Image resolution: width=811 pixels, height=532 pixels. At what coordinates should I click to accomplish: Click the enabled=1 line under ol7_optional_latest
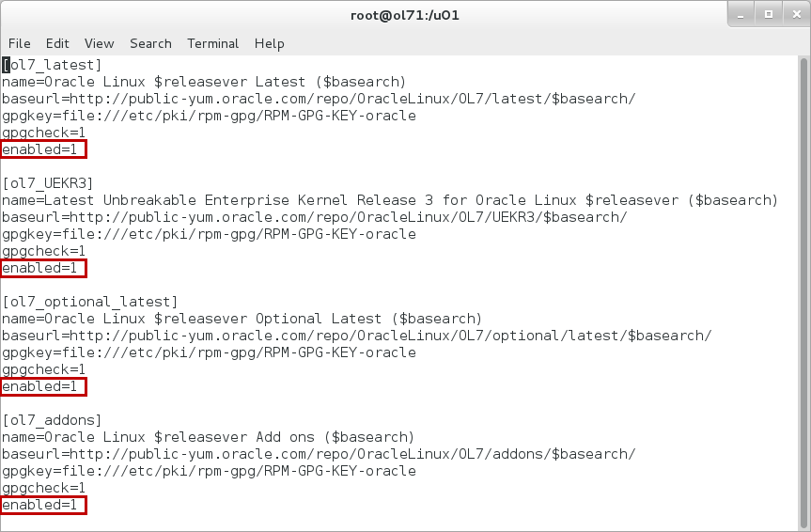point(43,386)
